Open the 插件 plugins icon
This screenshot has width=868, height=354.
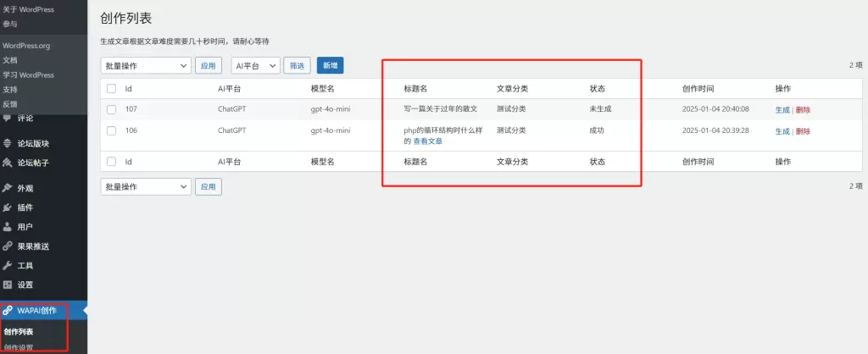pos(7,207)
